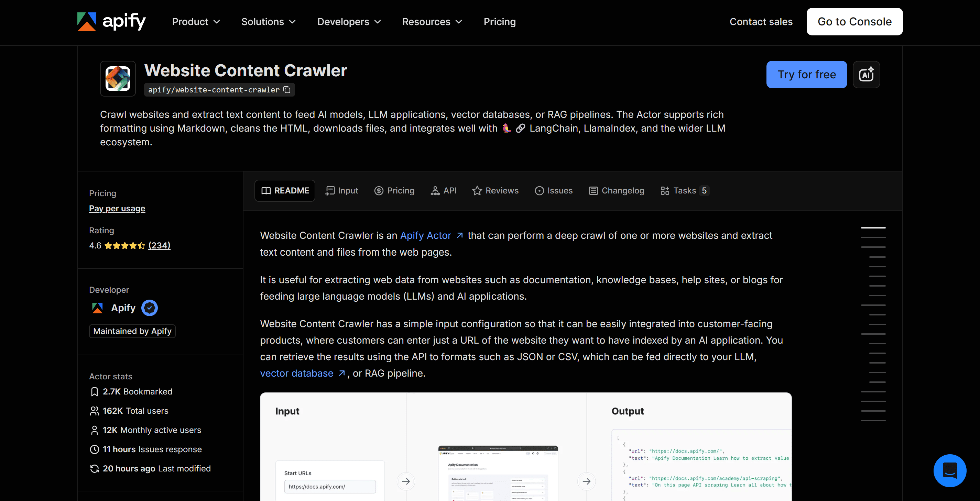Switch to the Pricing tab
The height and width of the screenshot is (501, 980).
click(394, 190)
